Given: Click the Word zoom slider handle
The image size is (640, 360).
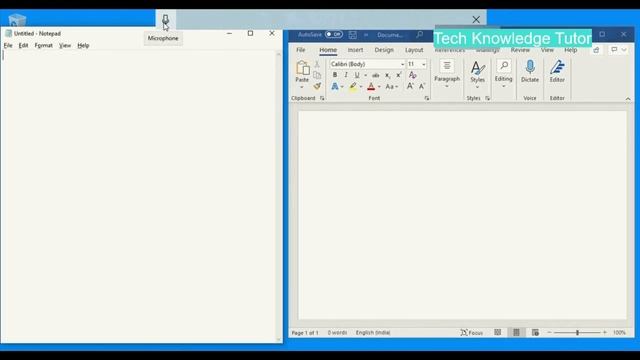Looking at the screenshot, I should 577,333.
